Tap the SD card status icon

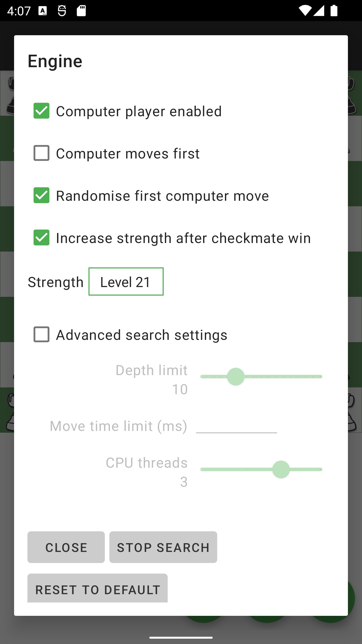click(x=81, y=11)
